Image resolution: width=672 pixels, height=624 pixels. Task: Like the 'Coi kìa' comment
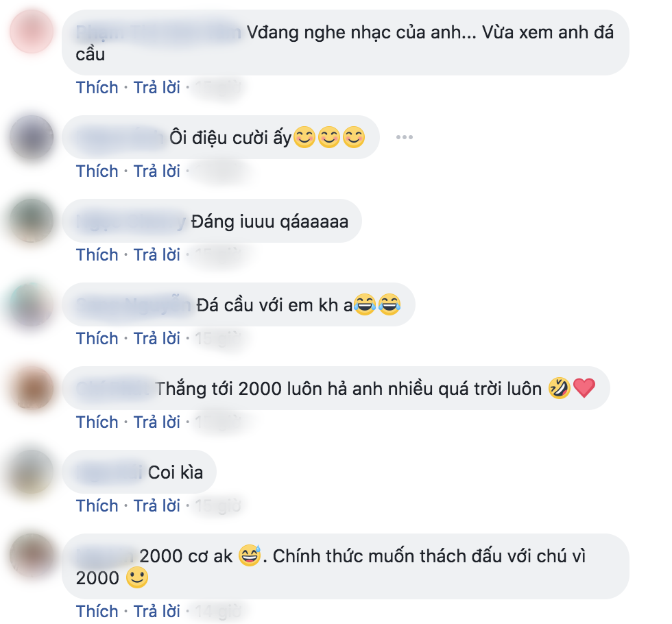97,506
